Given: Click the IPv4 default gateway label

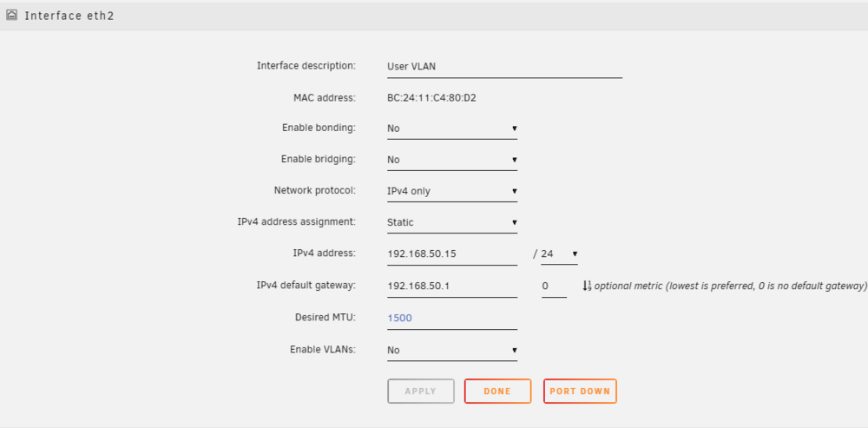Looking at the screenshot, I should point(306,286).
